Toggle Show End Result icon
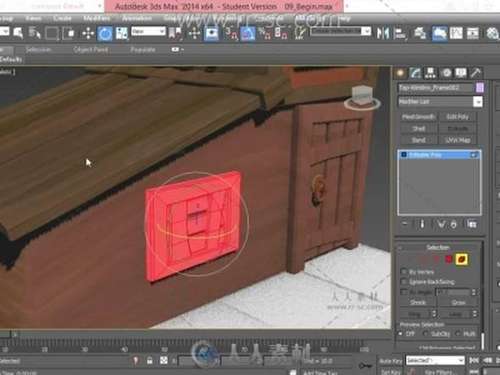The image size is (500, 375). pos(422,224)
